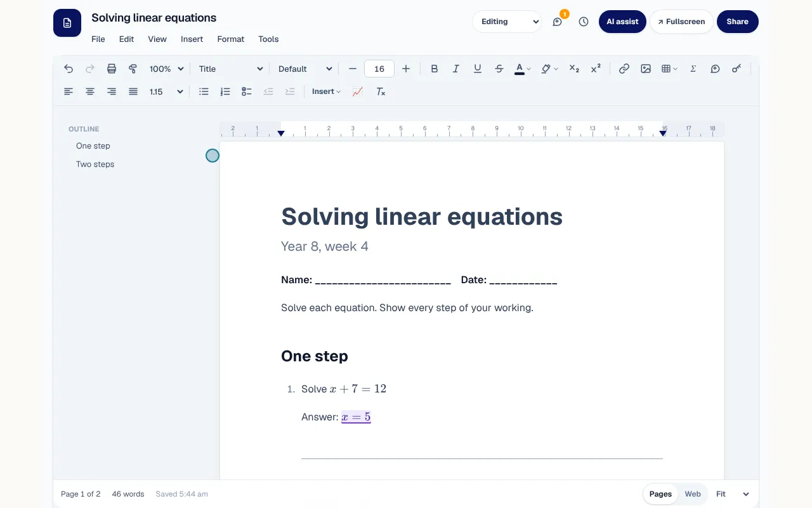Viewport: 812px width, 508px height.
Task: Open the highlight color picker
Action: (x=549, y=69)
